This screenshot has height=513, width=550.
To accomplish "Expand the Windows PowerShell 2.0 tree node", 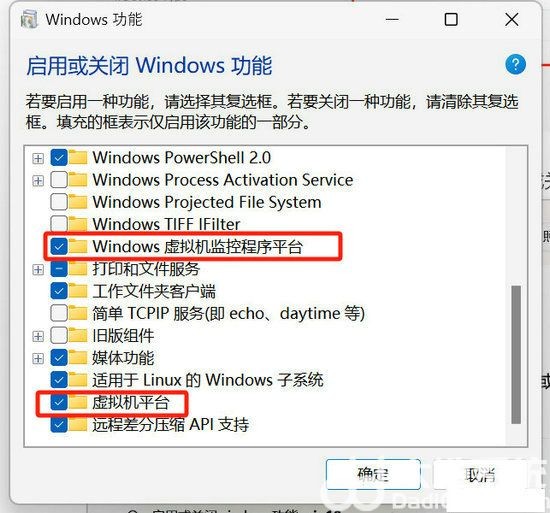I will pos(38,158).
